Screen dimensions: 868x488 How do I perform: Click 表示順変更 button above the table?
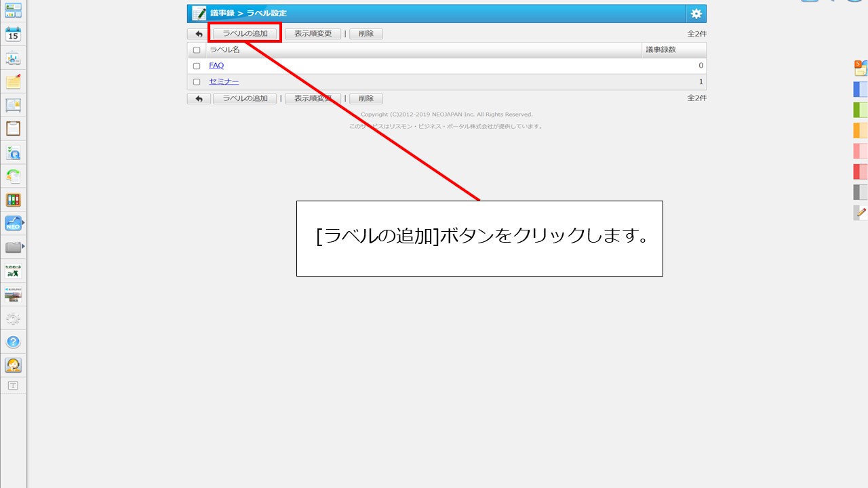coord(313,34)
